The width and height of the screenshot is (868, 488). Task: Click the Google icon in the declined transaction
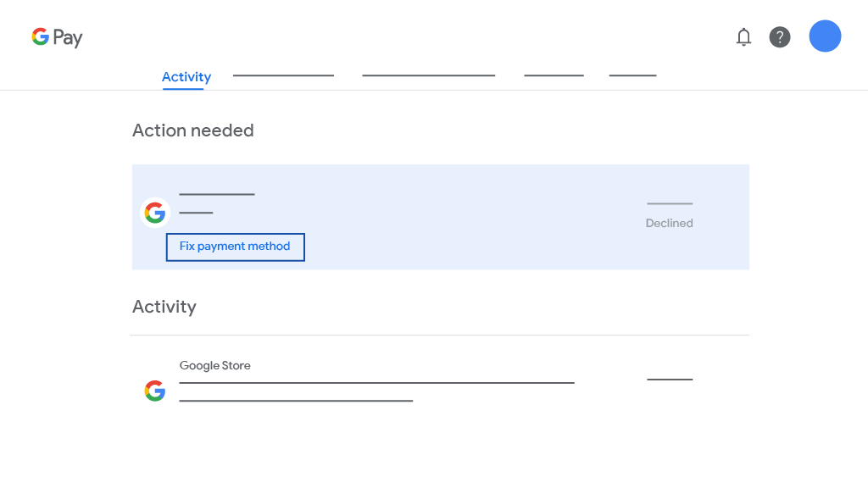coord(155,213)
